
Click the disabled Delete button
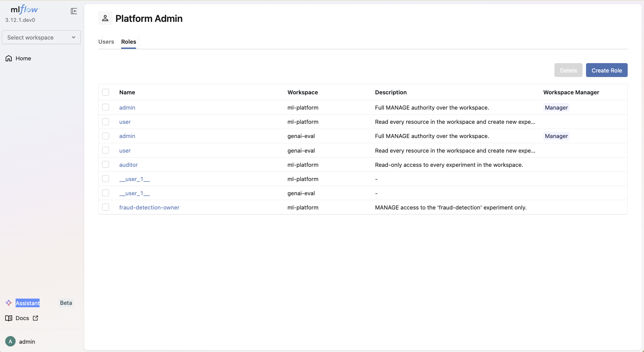click(x=568, y=70)
